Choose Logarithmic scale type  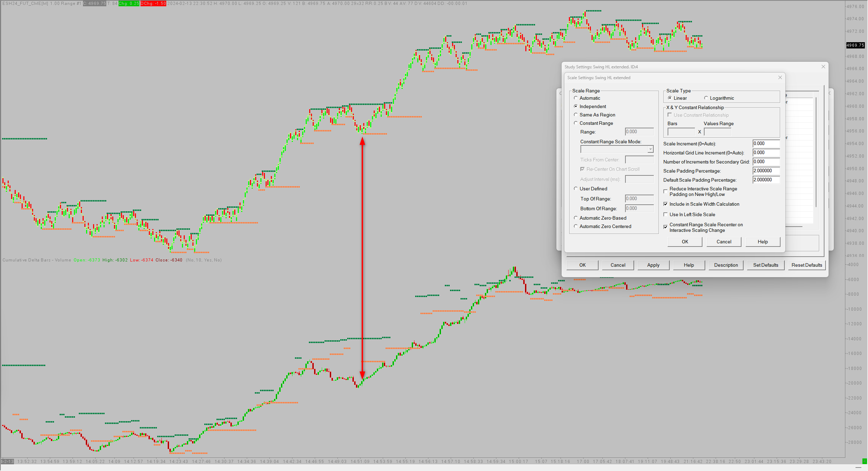tap(706, 98)
